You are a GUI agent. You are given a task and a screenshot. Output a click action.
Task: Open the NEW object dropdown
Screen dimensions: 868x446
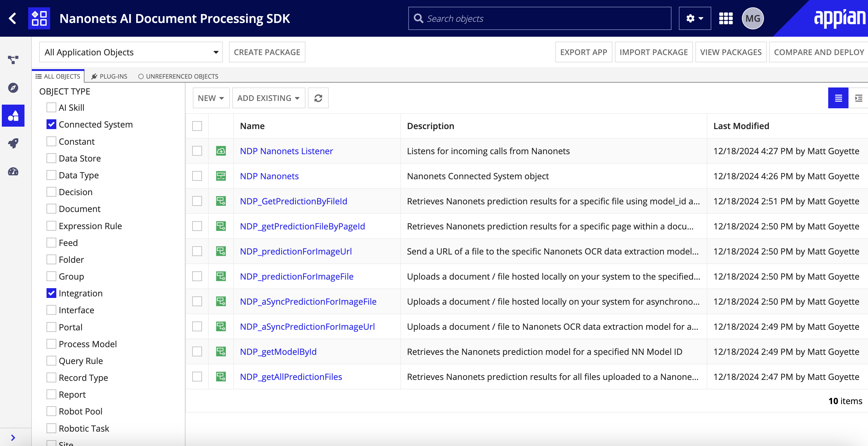coord(211,98)
